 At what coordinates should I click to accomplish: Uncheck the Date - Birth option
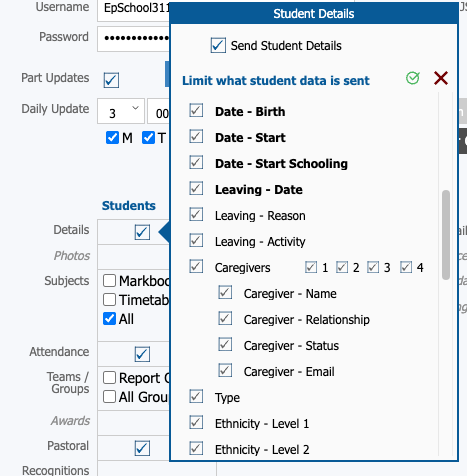(x=196, y=110)
